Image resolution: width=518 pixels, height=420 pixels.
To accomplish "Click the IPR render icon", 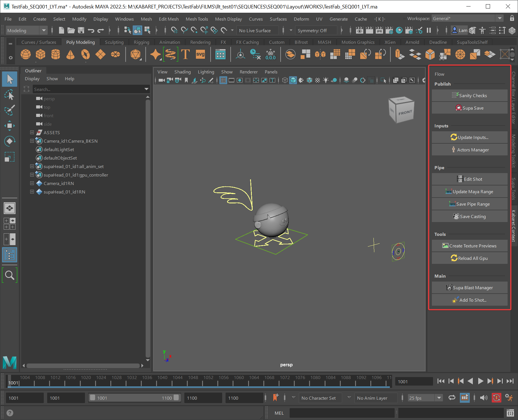I will (x=379, y=30).
